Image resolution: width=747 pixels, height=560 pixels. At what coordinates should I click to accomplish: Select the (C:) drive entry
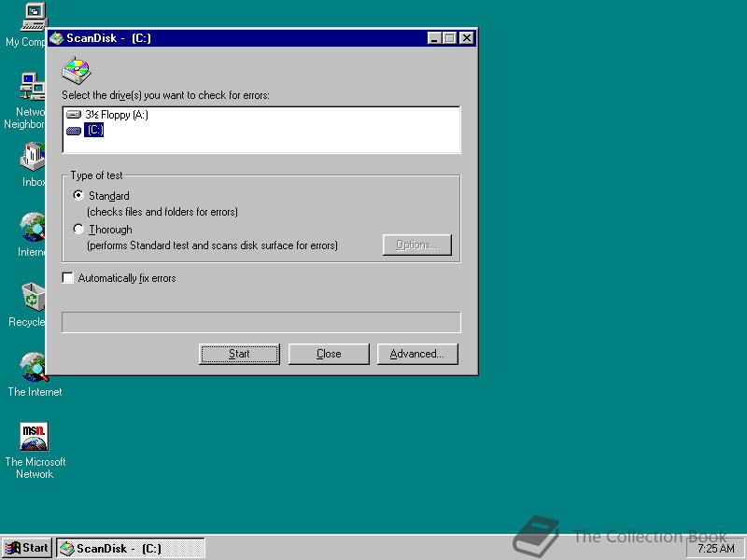pyautogui.click(x=94, y=130)
